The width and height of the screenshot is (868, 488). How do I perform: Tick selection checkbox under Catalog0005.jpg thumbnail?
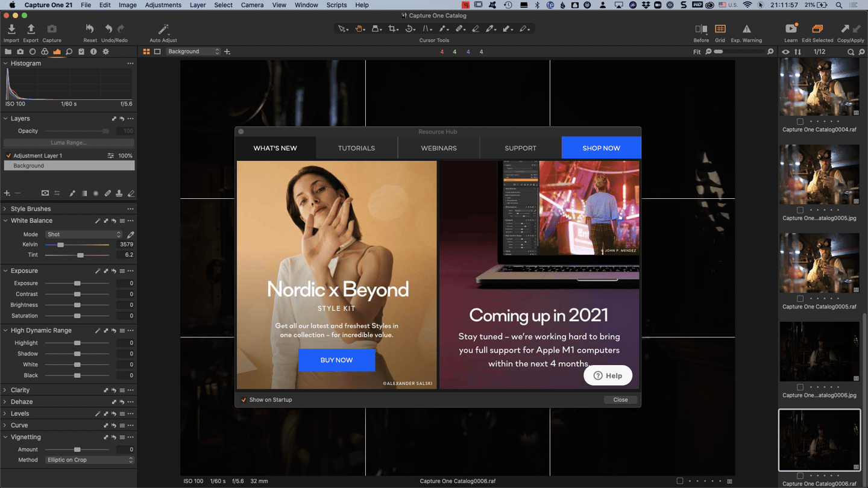pyautogui.click(x=800, y=210)
